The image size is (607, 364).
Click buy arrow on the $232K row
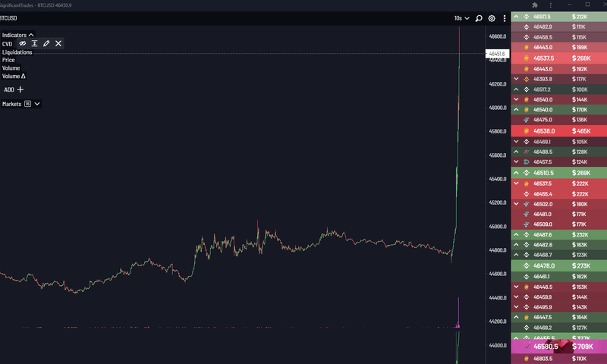516,234
